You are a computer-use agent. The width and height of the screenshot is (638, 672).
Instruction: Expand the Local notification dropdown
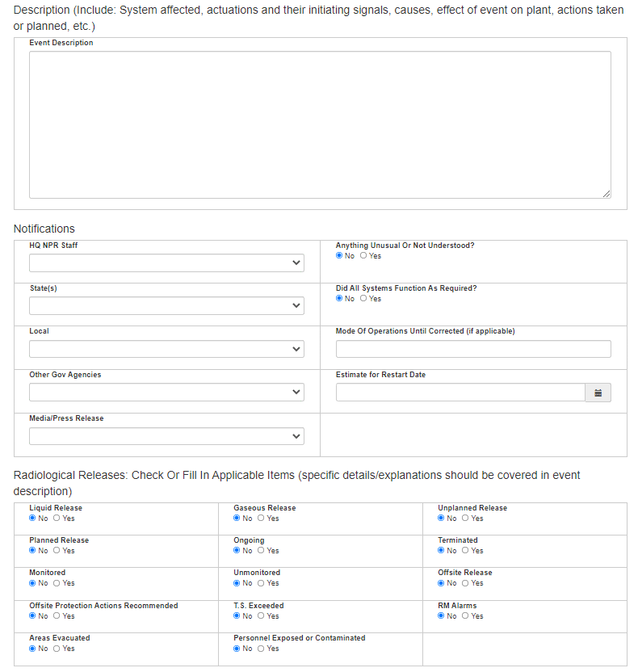(x=166, y=349)
